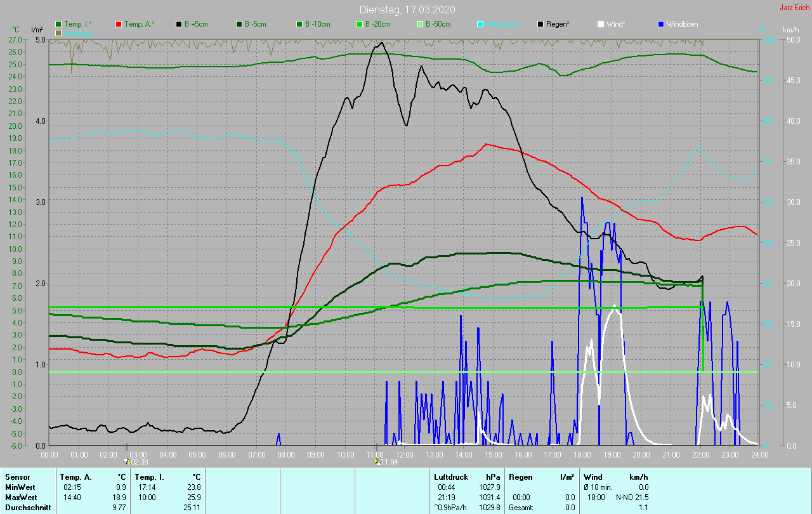Click the B -20cm legend label
The height and width of the screenshot is (514, 812).
(x=377, y=24)
